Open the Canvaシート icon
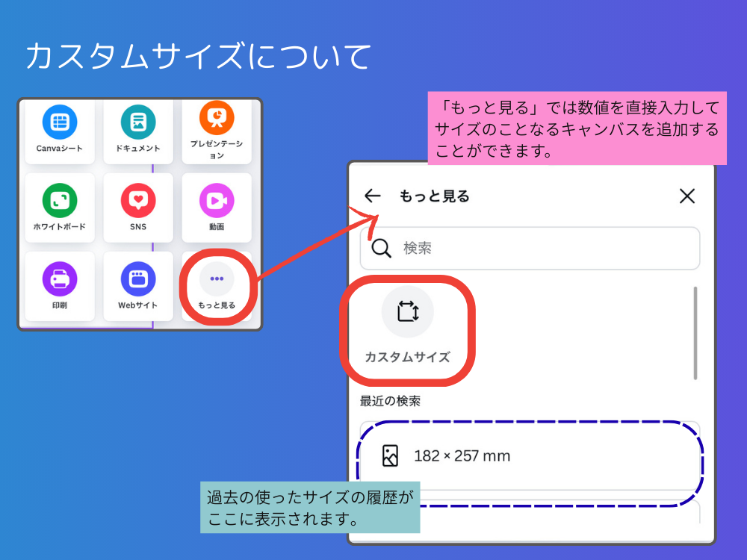 [x=60, y=122]
